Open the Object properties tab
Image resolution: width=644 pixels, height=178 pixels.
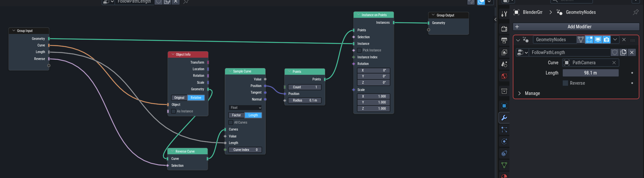(504, 106)
